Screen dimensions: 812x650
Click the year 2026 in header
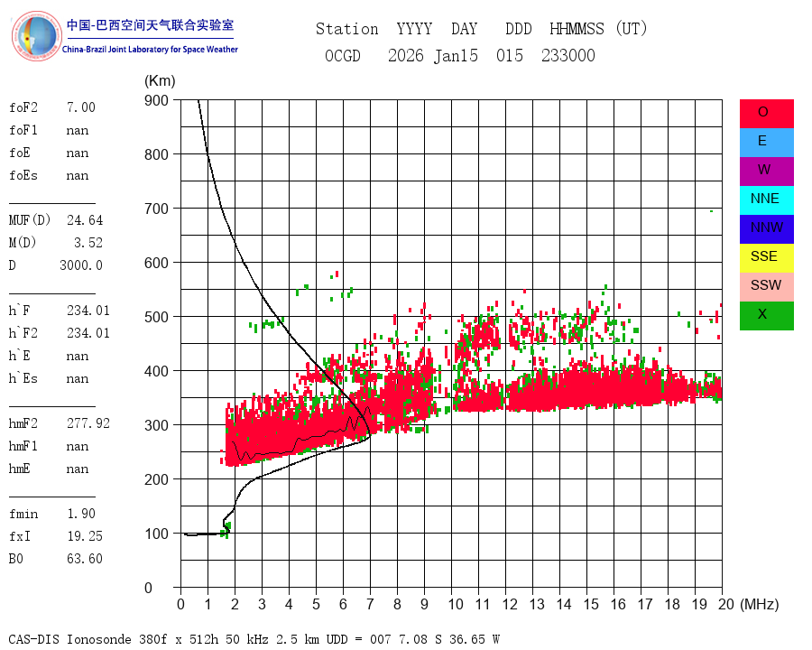coord(405,55)
